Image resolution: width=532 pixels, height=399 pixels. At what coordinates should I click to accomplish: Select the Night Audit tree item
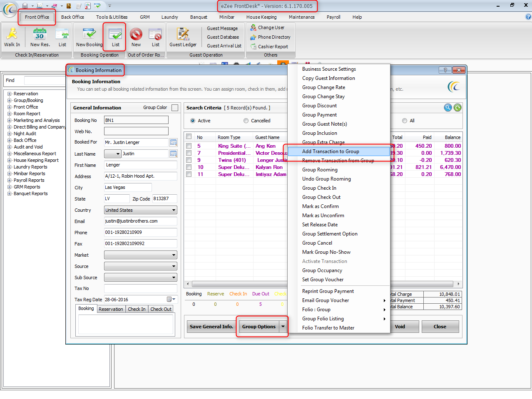pos(25,134)
